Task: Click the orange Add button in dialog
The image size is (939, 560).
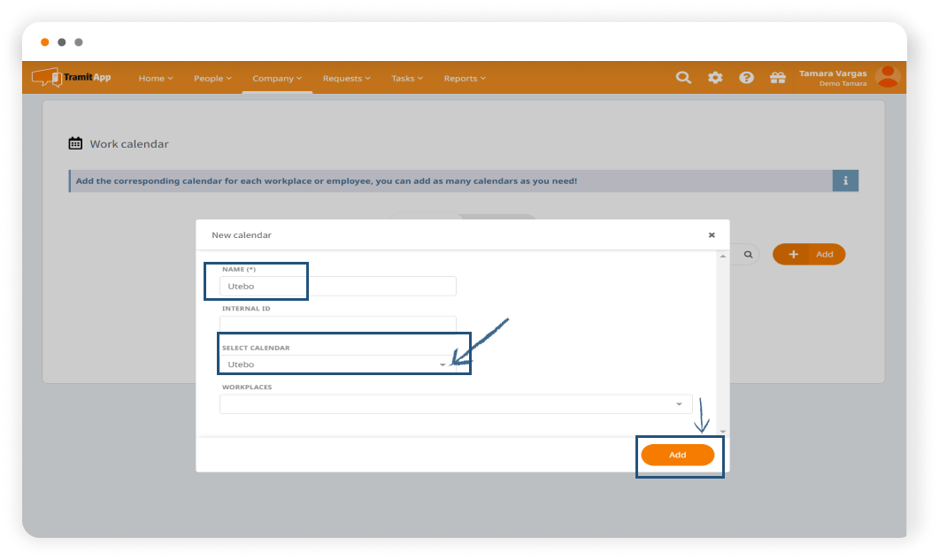Action: pos(677,455)
